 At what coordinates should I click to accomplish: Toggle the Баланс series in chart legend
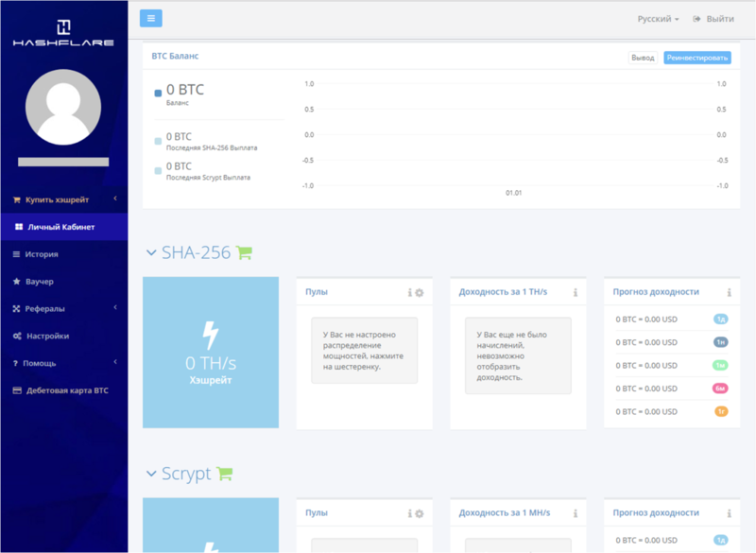tap(159, 94)
